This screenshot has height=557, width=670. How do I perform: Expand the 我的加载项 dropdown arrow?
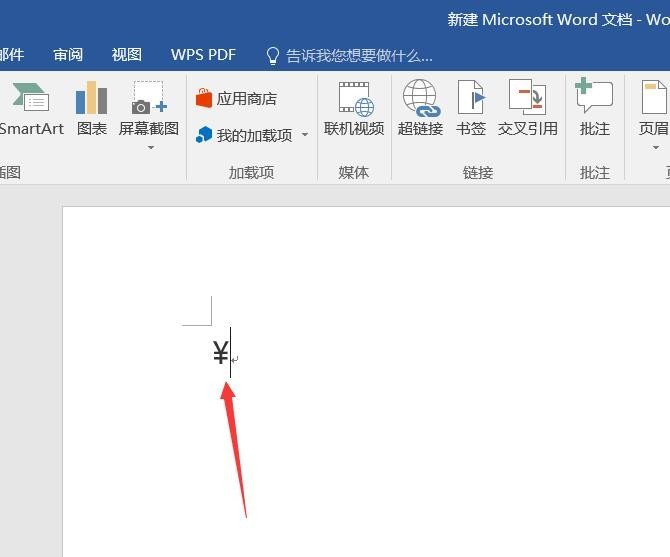pyautogui.click(x=305, y=135)
